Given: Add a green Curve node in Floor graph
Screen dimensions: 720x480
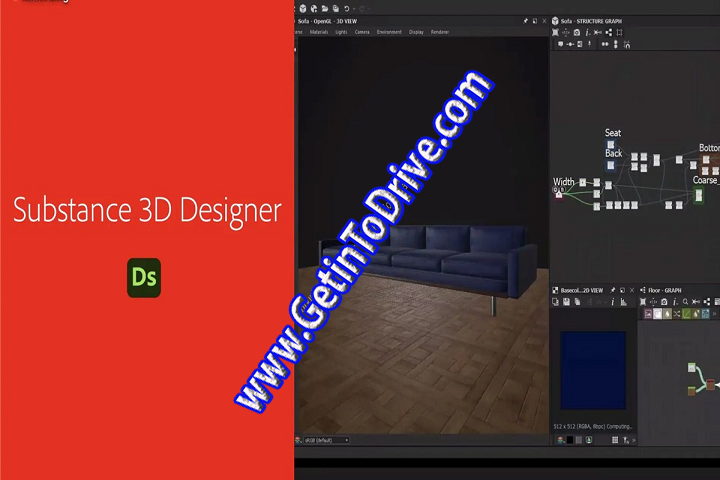Looking at the screenshot, I should point(686,314).
